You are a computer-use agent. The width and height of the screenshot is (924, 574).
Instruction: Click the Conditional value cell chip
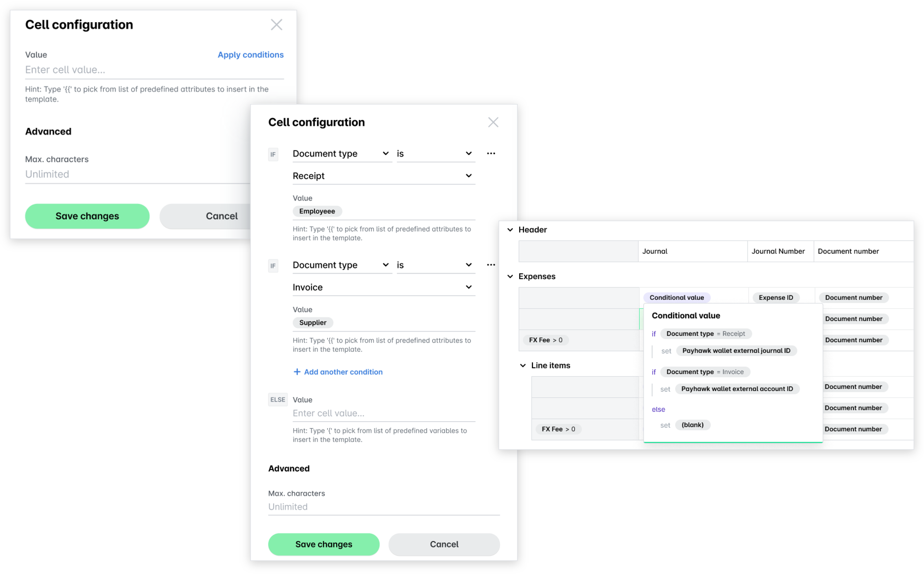tap(676, 297)
